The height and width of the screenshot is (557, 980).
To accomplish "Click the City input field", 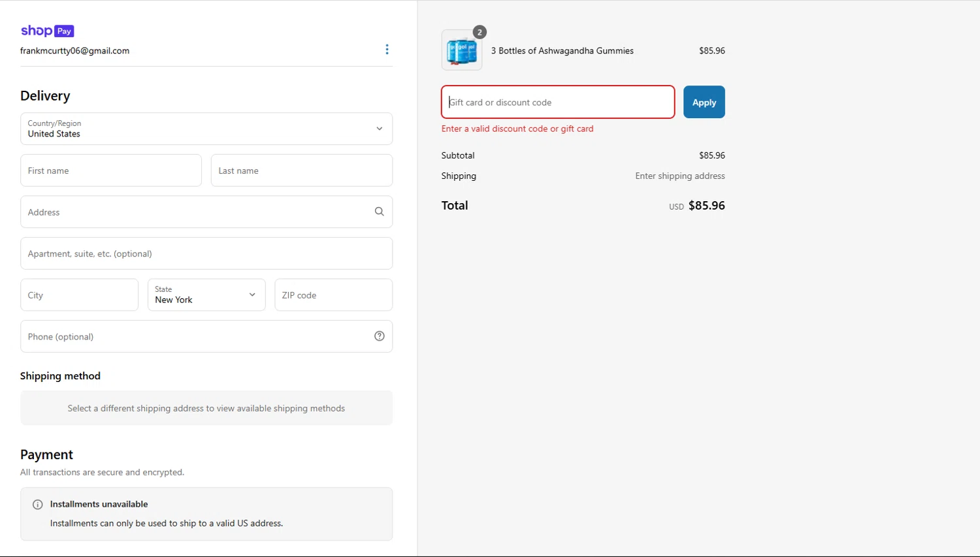I will coord(79,295).
